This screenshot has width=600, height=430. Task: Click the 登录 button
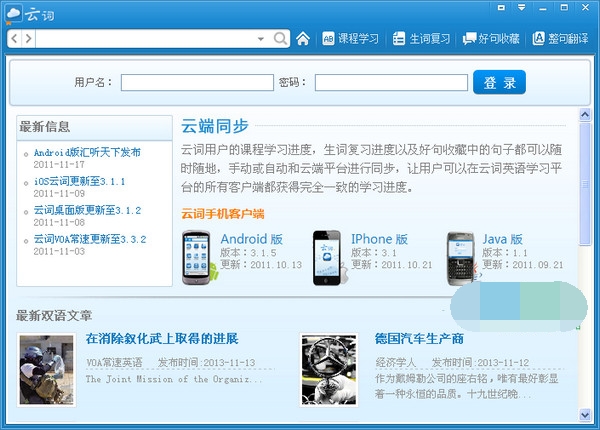pyautogui.click(x=499, y=82)
